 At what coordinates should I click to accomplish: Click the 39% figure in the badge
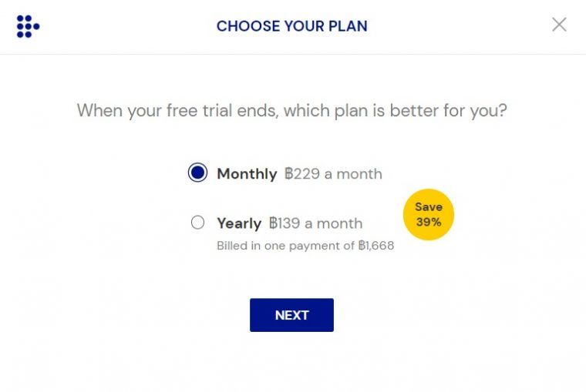[x=429, y=223]
